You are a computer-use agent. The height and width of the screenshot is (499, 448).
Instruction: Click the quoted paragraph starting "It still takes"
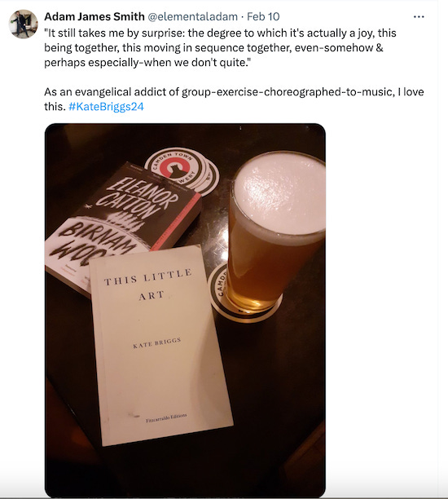[x=220, y=48]
